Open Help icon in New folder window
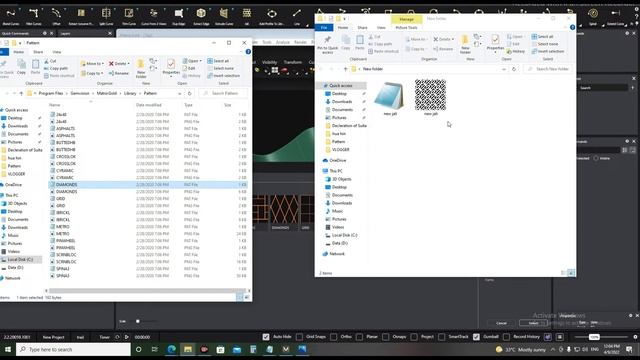This screenshot has width=640, height=360. point(572,27)
